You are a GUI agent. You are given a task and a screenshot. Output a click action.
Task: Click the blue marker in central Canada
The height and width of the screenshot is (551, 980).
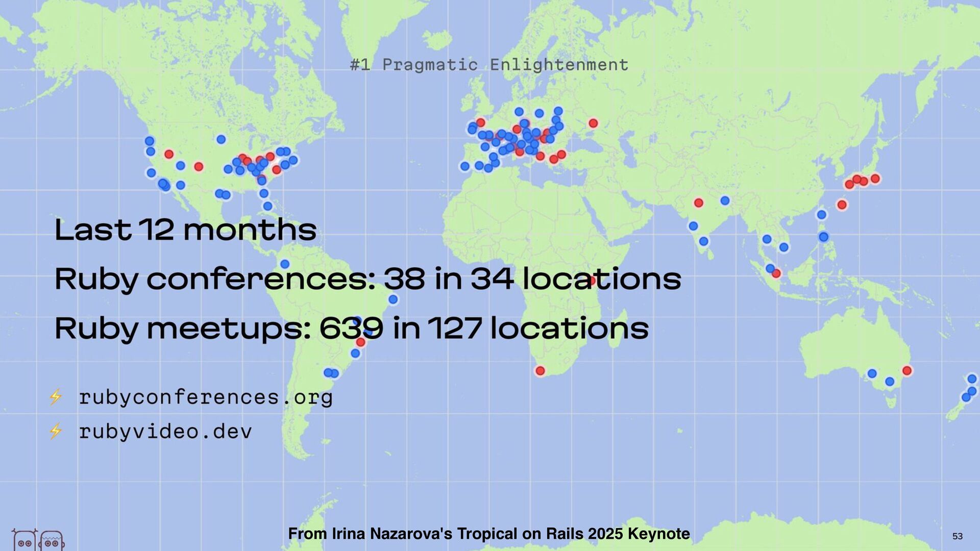221,139
